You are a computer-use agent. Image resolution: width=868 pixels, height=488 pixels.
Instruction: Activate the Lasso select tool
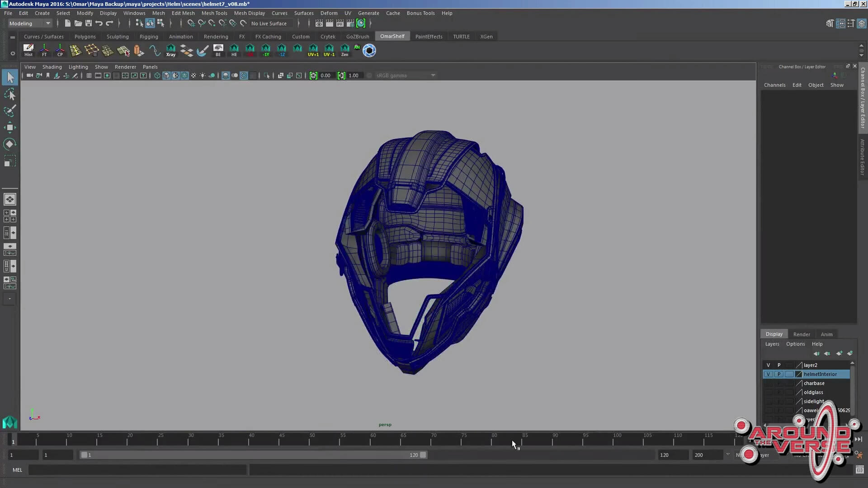click(x=9, y=94)
